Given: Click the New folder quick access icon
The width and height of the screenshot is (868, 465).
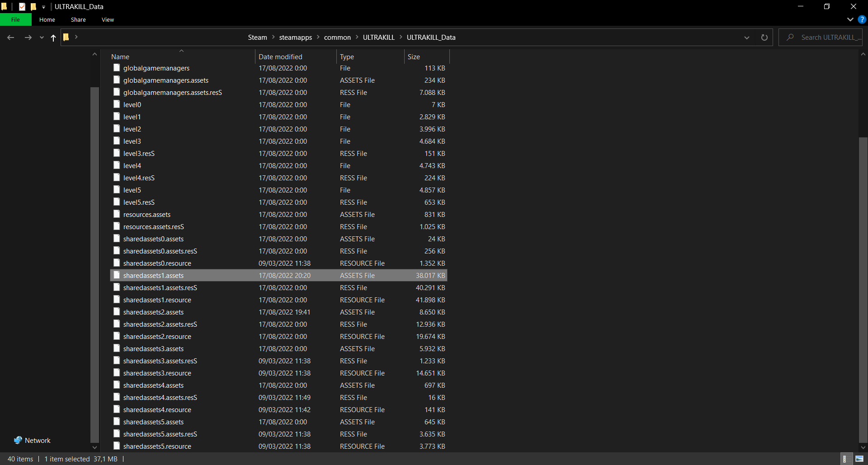Looking at the screenshot, I should [x=33, y=6].
